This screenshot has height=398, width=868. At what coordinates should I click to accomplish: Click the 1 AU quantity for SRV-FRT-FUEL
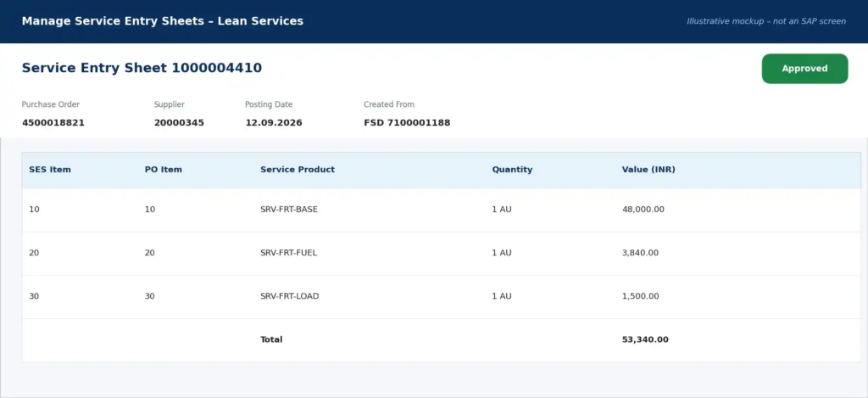tap(502, 253)
